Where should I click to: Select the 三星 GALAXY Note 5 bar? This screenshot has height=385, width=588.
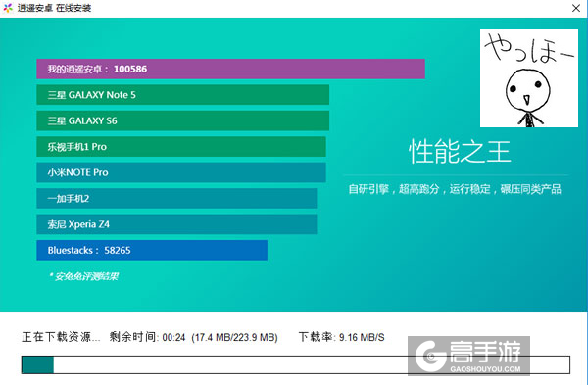click(182, 95)
